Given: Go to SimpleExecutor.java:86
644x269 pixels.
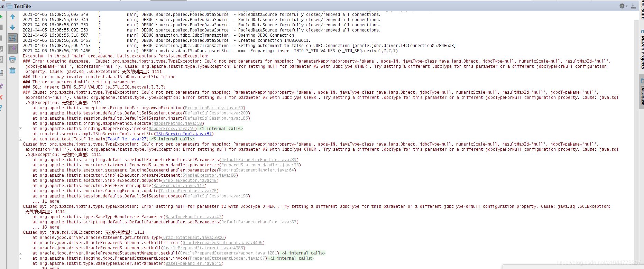Looking at the screenshot, I should click(209, 175).
